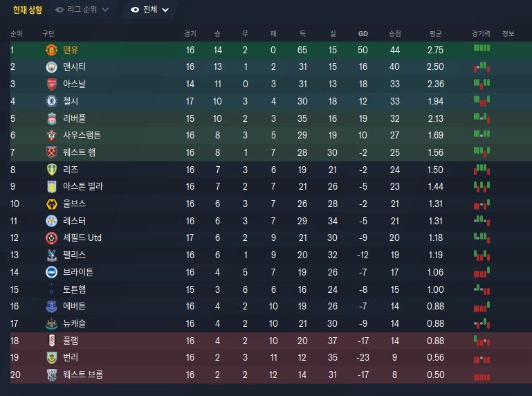Click the Liverpool club crest icon
The width and height of the screenshot is (532, 396).
[52, 118]
